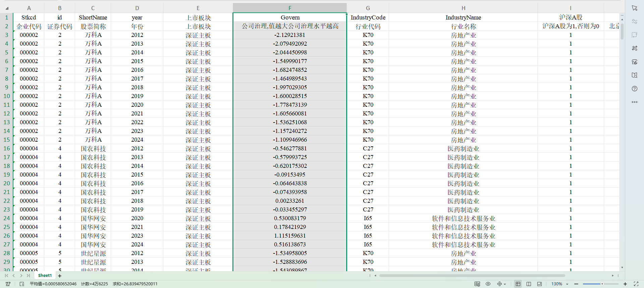Select column G header
The image size is (644, 288).
(x=368, y=8)
